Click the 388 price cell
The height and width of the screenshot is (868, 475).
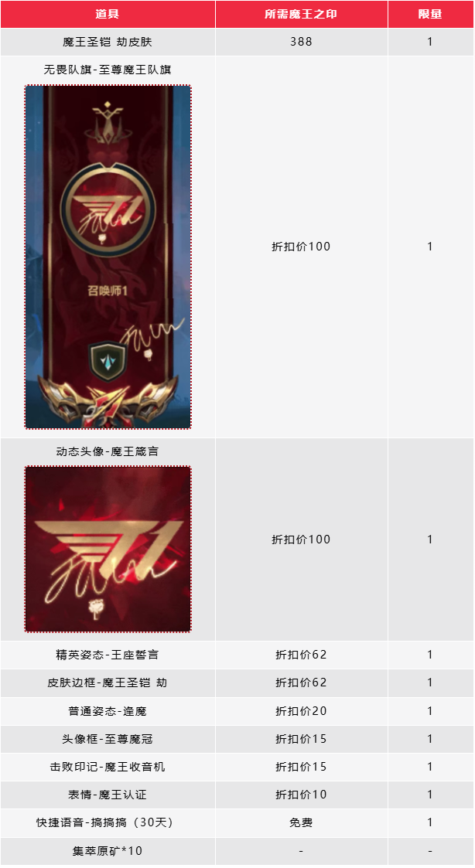click(301, 42)
